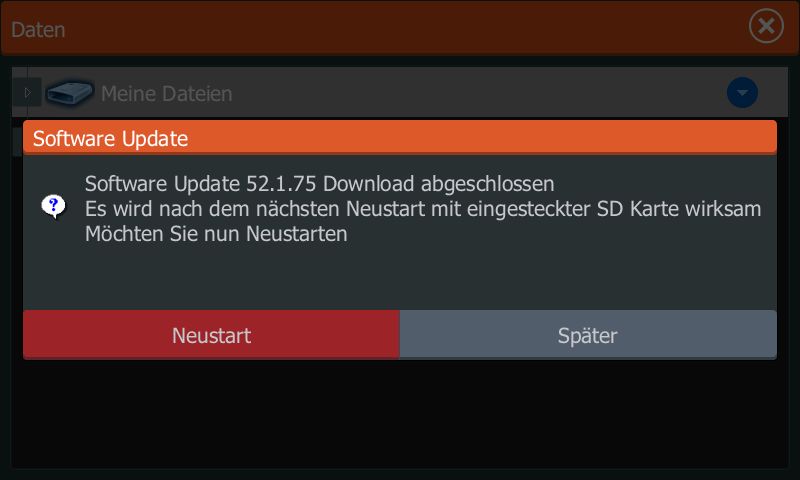
Task: Click the brown Daten header bar
Action: click(x=399, y=28)
